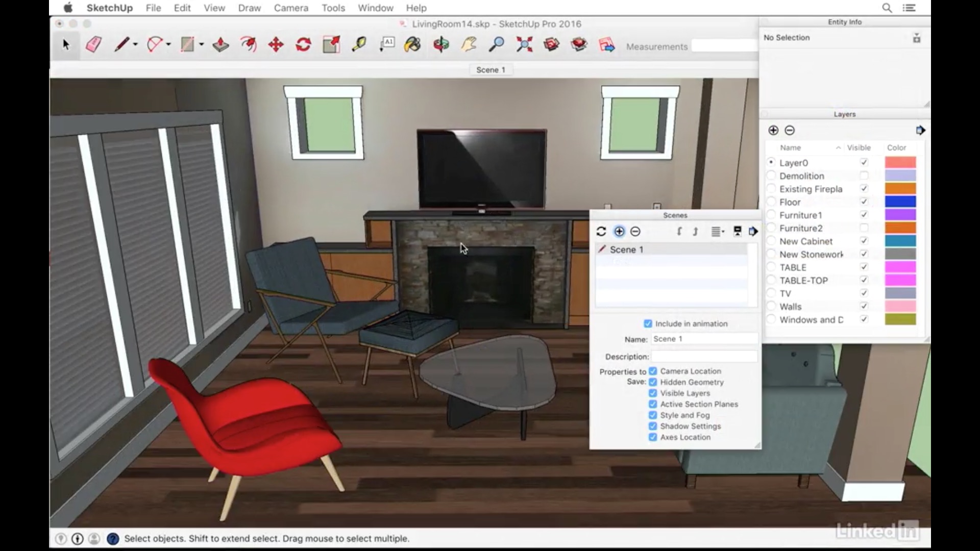The height and width of the screenshot is (551, 980).
Task: Activate the Orbit tool
Action: point(441,45)
